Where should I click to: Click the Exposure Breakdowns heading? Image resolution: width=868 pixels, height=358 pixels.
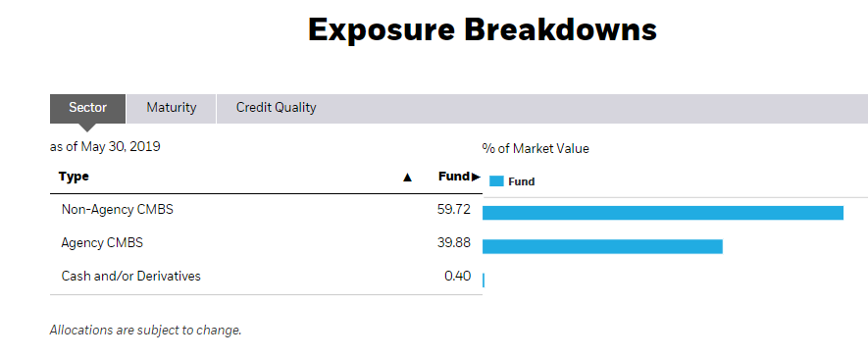tap(483, 29)
